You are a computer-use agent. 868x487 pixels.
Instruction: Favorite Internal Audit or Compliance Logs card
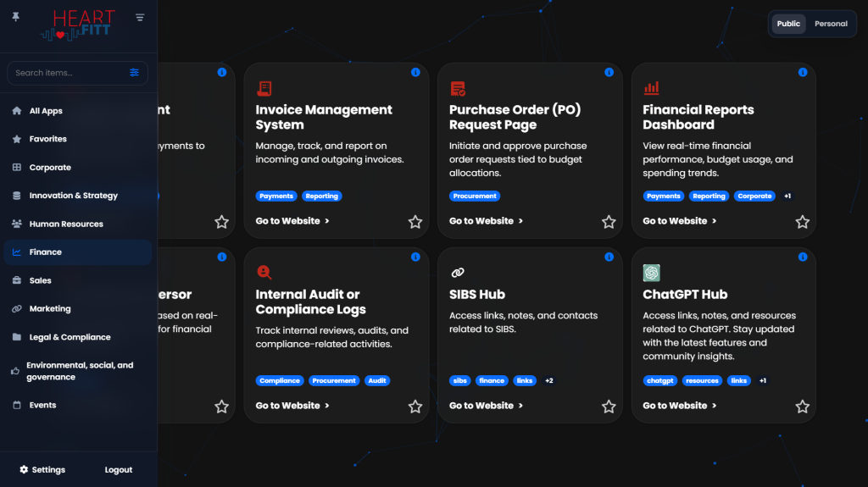(415, 407)
